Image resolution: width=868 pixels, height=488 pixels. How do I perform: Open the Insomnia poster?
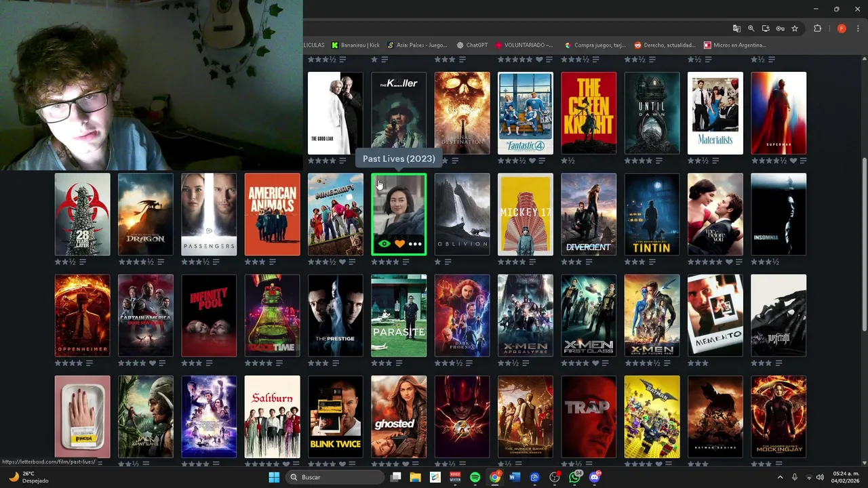778,214
